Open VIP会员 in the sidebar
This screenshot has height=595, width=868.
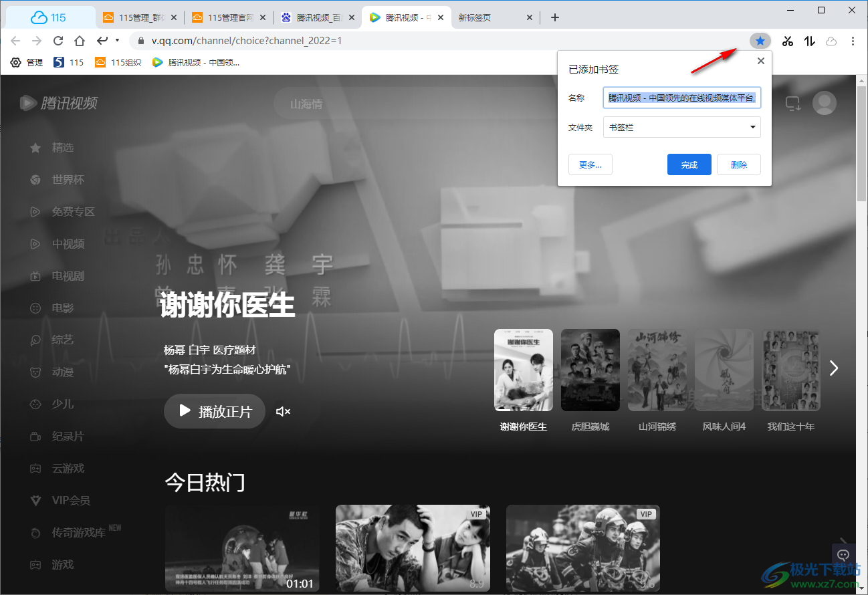coord(60,500)
